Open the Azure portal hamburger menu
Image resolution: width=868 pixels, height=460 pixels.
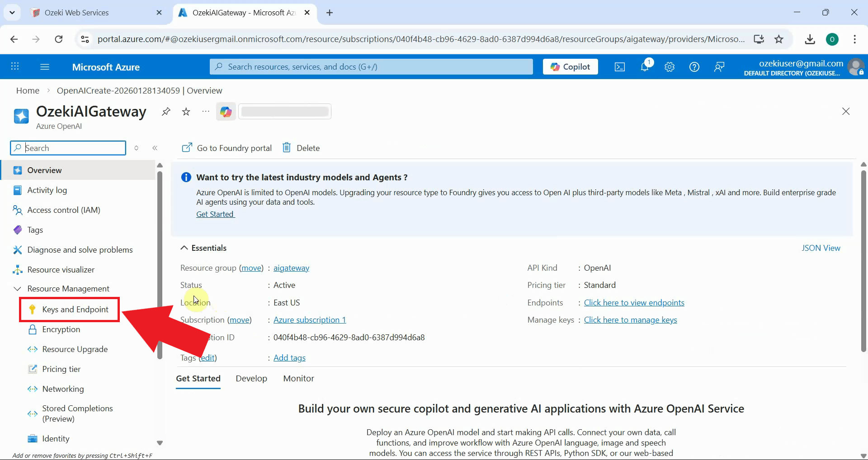tap(45, 67)
